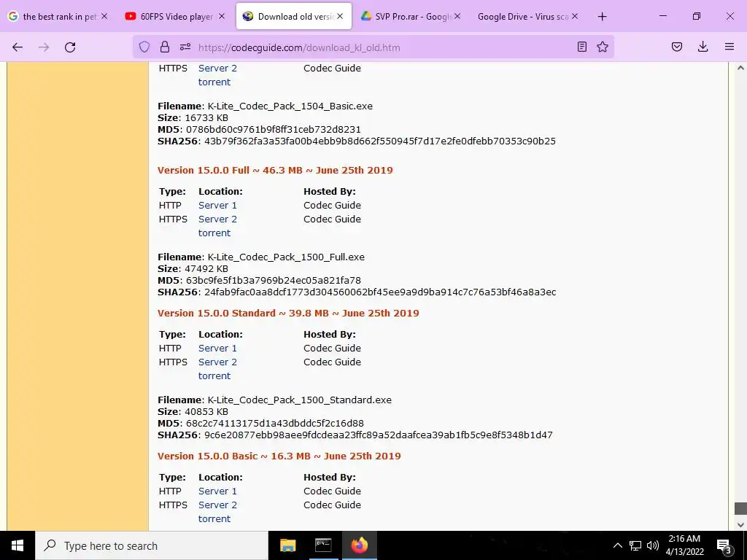This screenshot has height=560, width=747.
Task: Click the MD5 hash starting 63bc9fe5
Action: [x=274, y=281]
